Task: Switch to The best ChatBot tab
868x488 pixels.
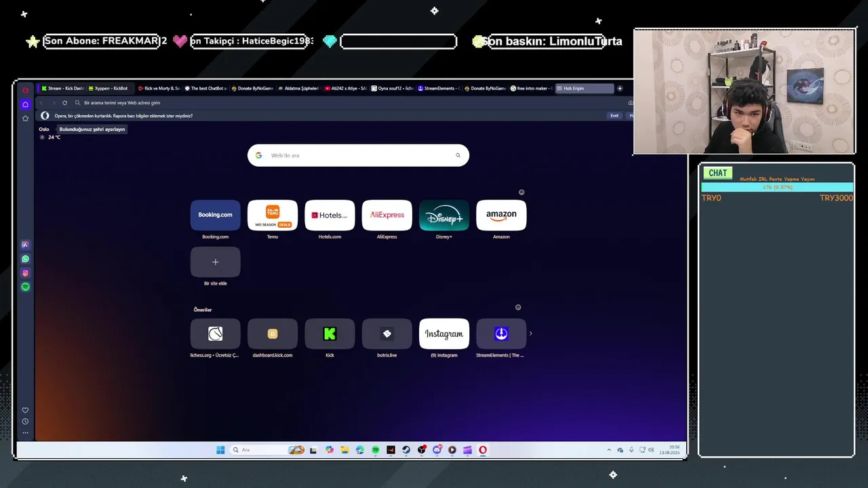Action: [x=205, y=88]
